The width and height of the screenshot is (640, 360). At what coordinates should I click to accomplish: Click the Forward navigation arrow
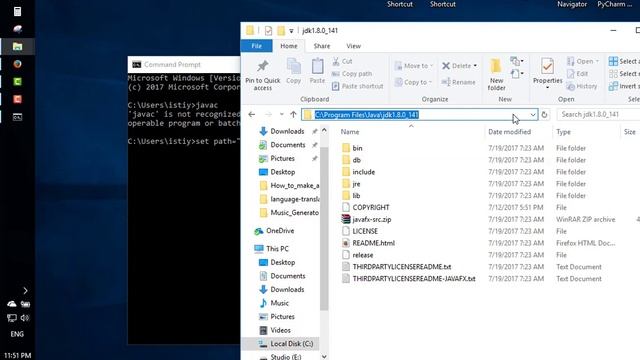(x=268, y=115)
